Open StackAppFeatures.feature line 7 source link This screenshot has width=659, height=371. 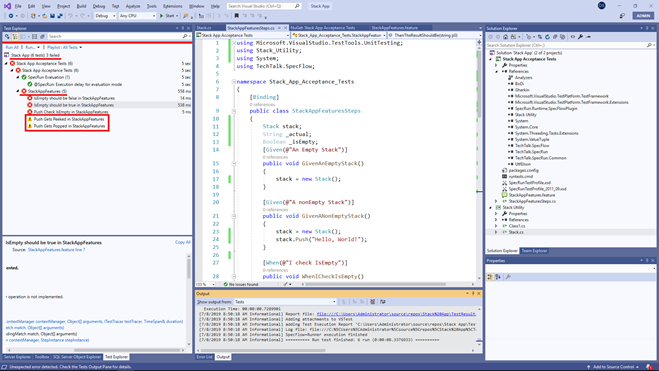click(56, 250)
